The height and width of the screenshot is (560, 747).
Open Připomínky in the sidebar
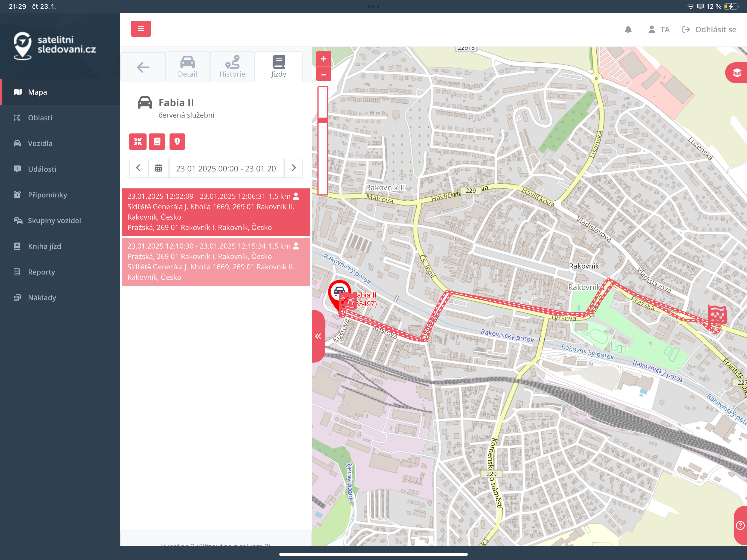[60, 195]
